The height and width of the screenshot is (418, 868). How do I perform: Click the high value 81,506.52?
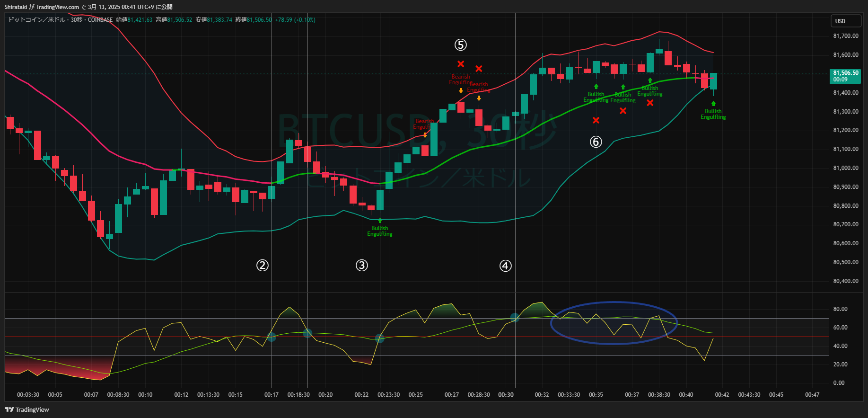click(180, 20)
